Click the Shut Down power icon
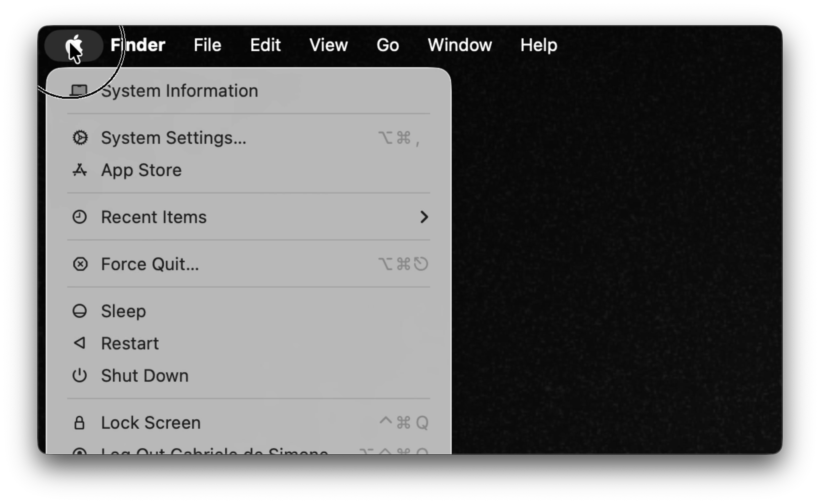820x504 pixels. [80, 375]
